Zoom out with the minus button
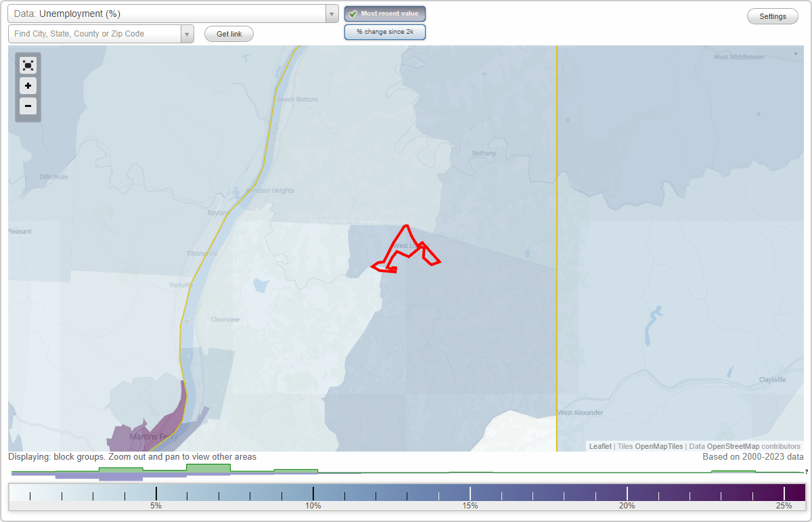The width and height of the screenshot is (812, 522). coord(28,106)
